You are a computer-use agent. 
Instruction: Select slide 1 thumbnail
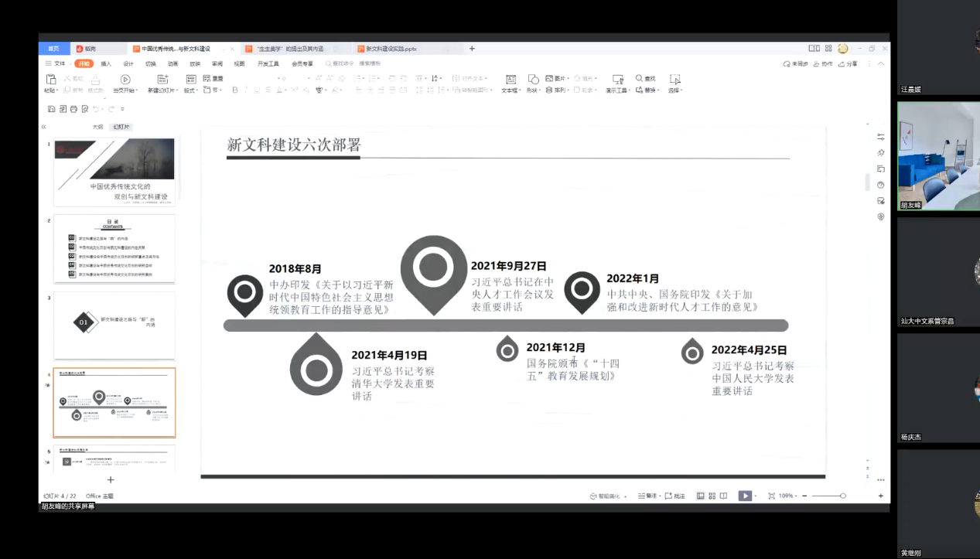(x=114, y=172)
